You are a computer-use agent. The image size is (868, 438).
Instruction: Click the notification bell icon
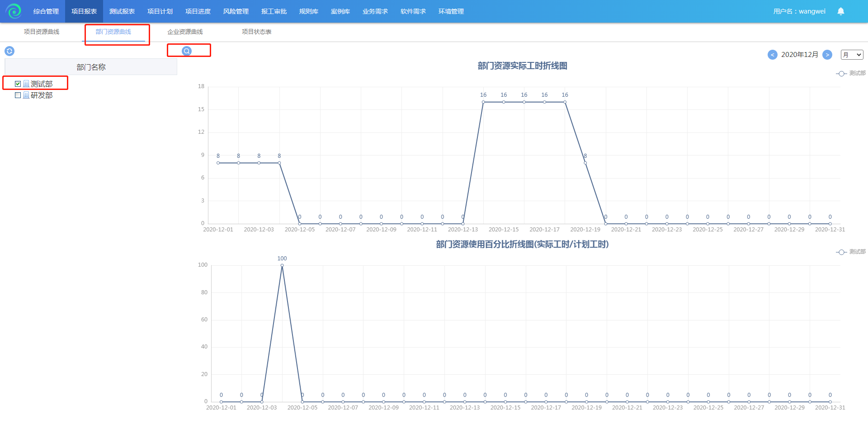click(840, 11)
